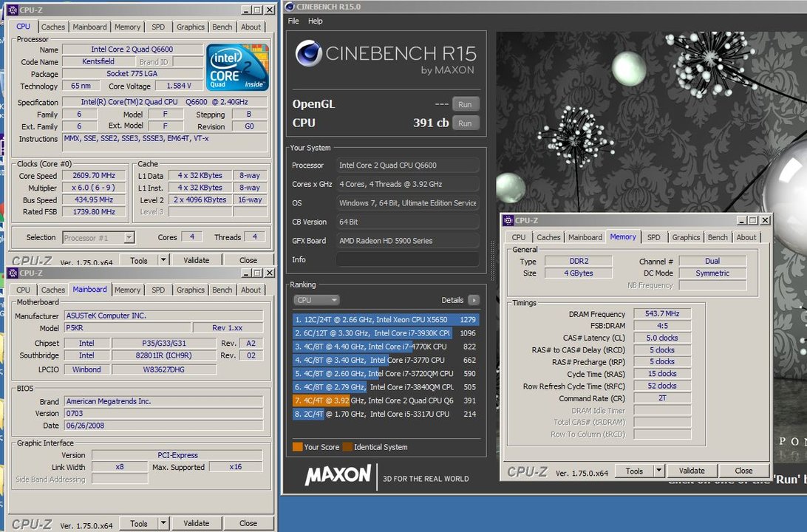Click Link Width value x8
Image resolution: width=807 pixels, height=532 pixels.
[x=120, y=467]
